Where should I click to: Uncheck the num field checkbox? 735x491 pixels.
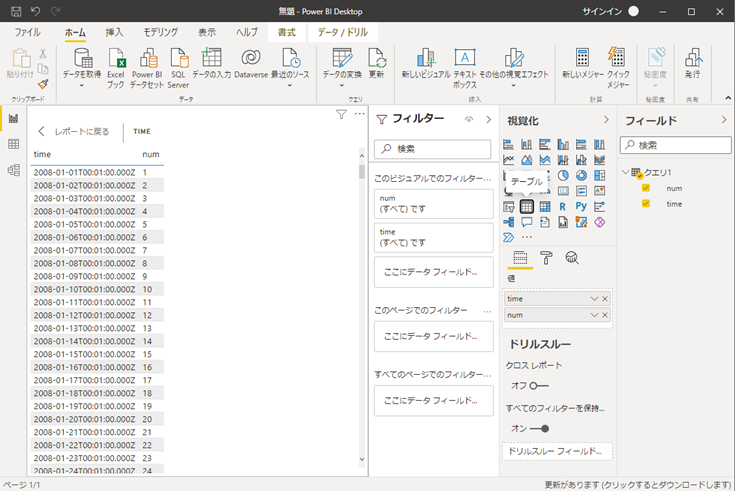(x=646, y=188)
